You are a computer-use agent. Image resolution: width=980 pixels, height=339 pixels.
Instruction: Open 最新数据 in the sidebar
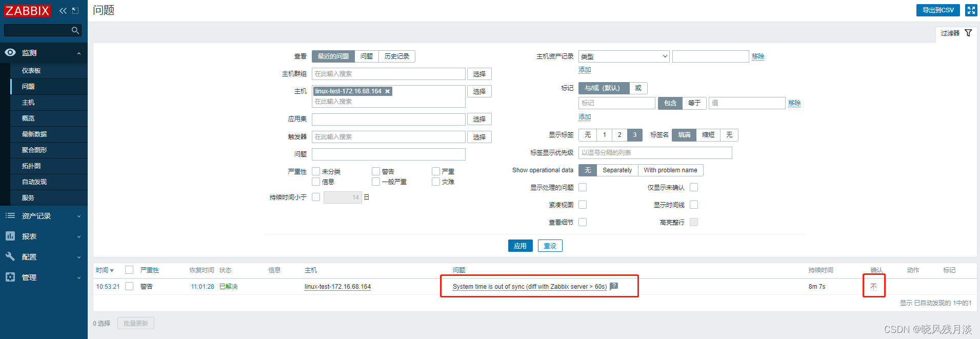pos(34,134)
